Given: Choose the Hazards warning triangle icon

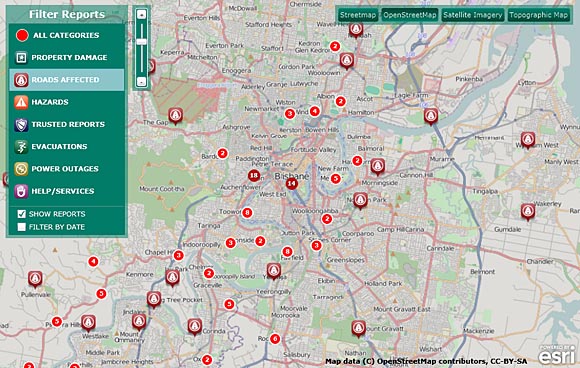Looking at the screenshot, I should click(x=21, y=102).
